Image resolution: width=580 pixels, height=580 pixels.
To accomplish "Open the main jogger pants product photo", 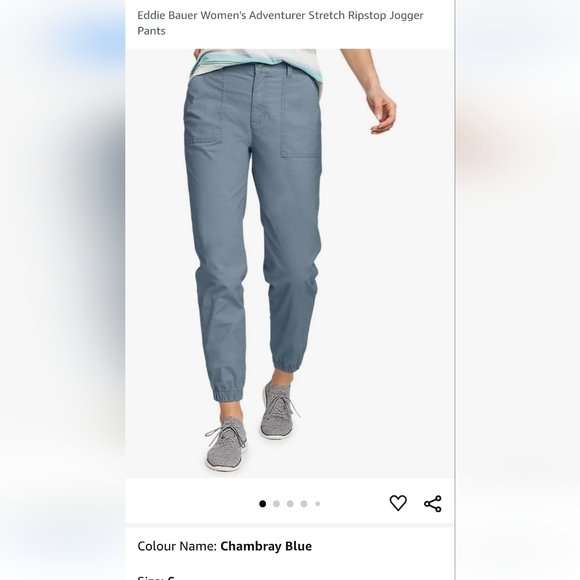I will [x=289, y=263].
